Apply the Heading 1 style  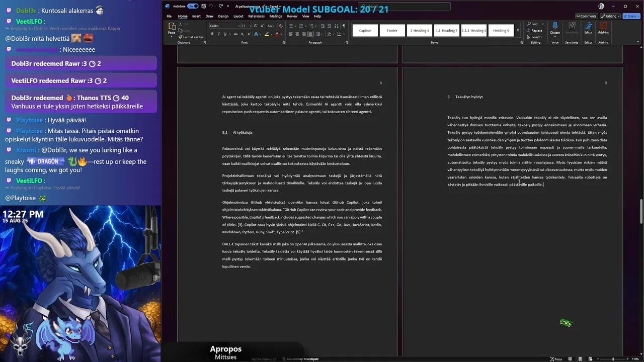[420, 30]
